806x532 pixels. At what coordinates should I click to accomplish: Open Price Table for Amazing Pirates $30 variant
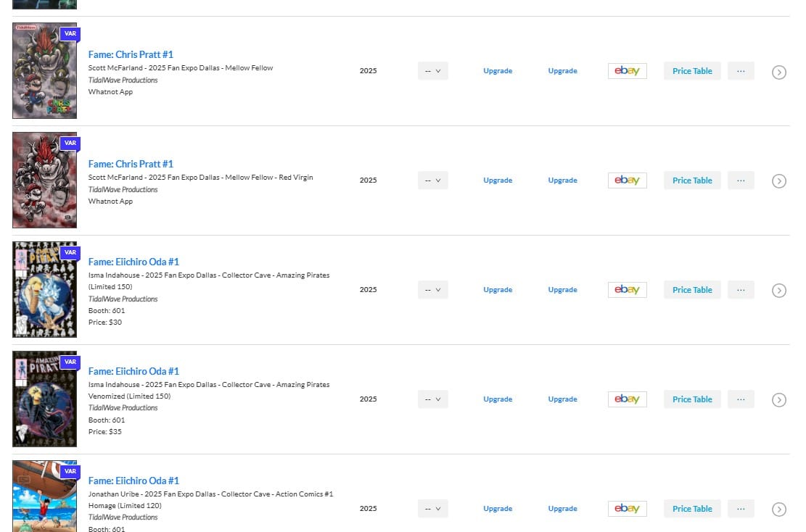pos(691,290)
